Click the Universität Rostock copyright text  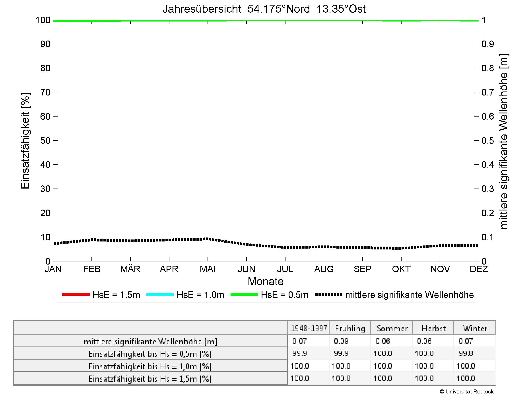click(467, 392)
